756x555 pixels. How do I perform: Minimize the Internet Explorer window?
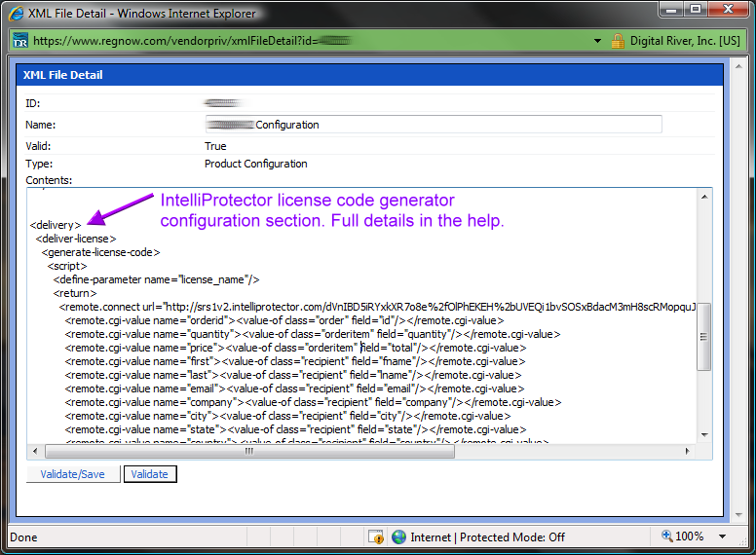[x=670, y=9]
